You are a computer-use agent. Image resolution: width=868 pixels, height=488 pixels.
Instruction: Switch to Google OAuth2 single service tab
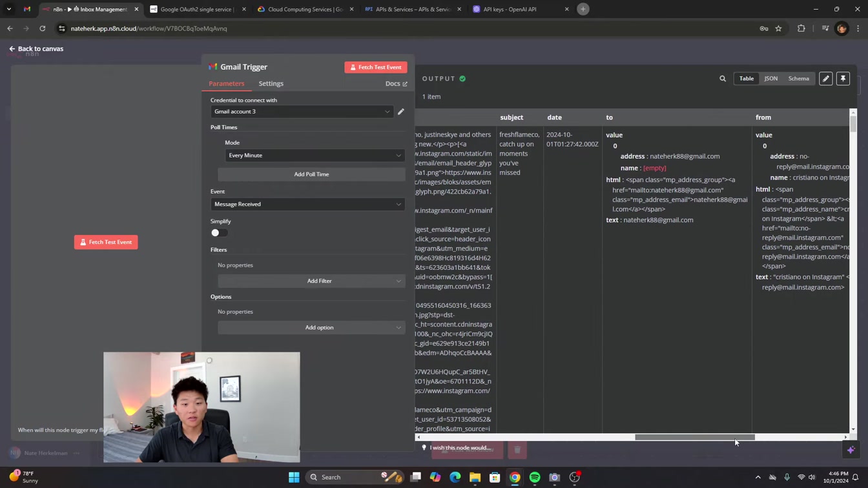tap(197, 9)
